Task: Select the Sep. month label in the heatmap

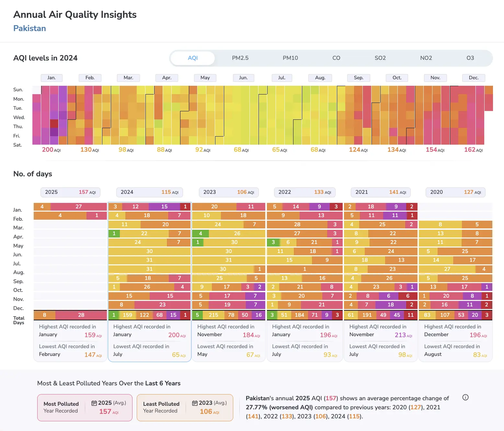Action: (x=359, y=78)
